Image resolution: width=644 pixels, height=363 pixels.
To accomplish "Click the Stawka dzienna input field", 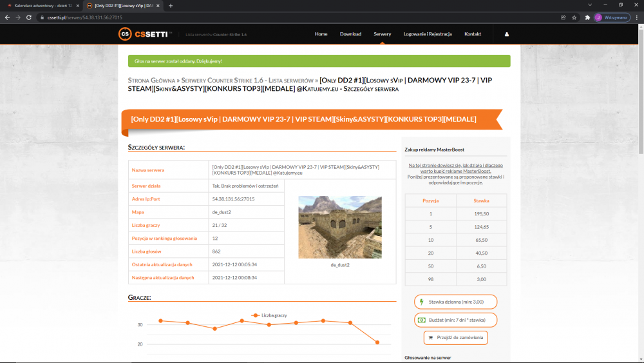I will click(x=455, y=302).
